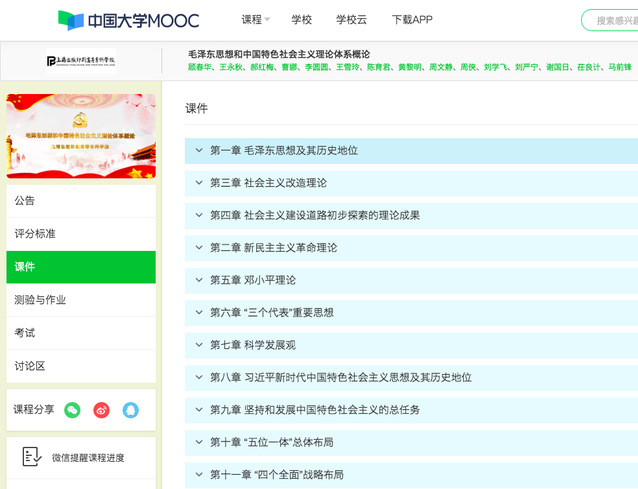Click the 中国大学MOOC logo
This screenshot has height=489, width=638.
tap(128, 20)
